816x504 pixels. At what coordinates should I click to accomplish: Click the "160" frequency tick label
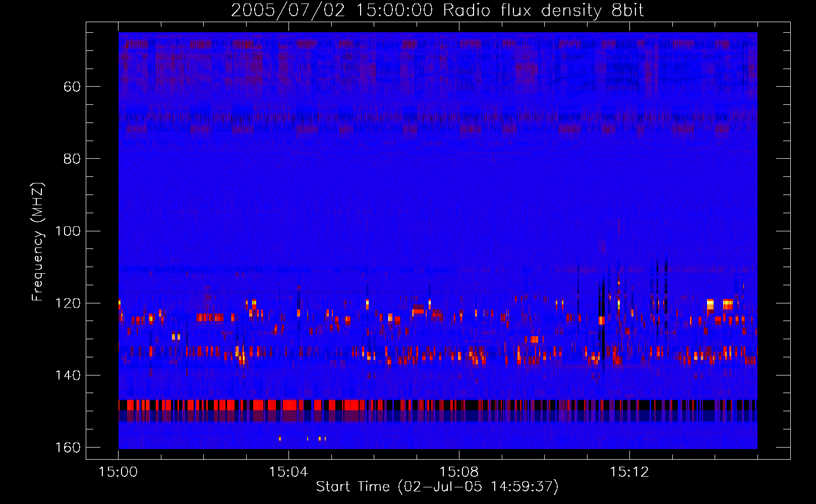pyautogui.click(x=68, y=448)
